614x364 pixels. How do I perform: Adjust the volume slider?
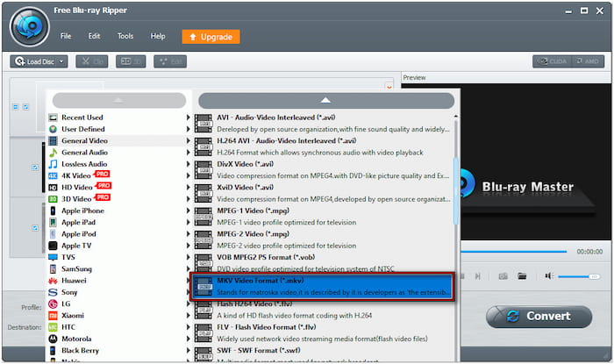579,276
